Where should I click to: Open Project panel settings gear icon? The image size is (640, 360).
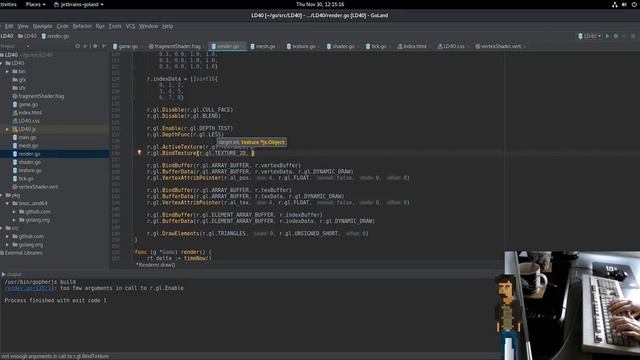95,47
